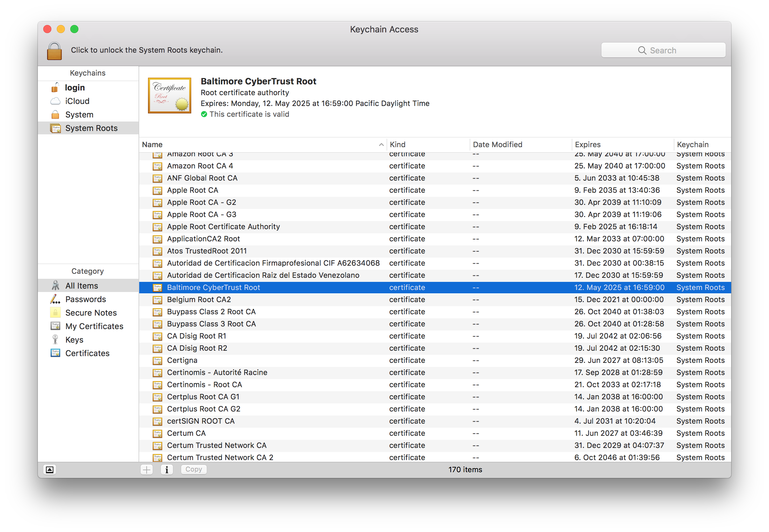
Task: Show All Items category
Action: [88, 286]
